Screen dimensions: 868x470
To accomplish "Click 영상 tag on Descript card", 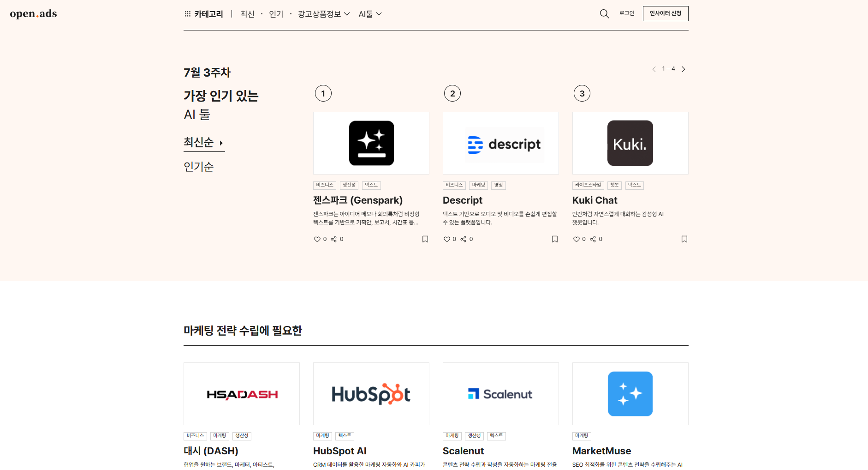I will click(499, 185).
